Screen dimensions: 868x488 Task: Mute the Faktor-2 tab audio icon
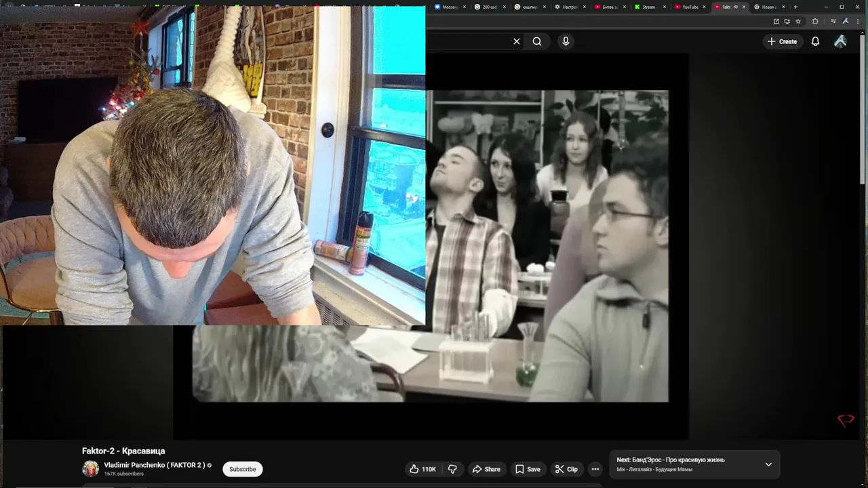point(736,7)
